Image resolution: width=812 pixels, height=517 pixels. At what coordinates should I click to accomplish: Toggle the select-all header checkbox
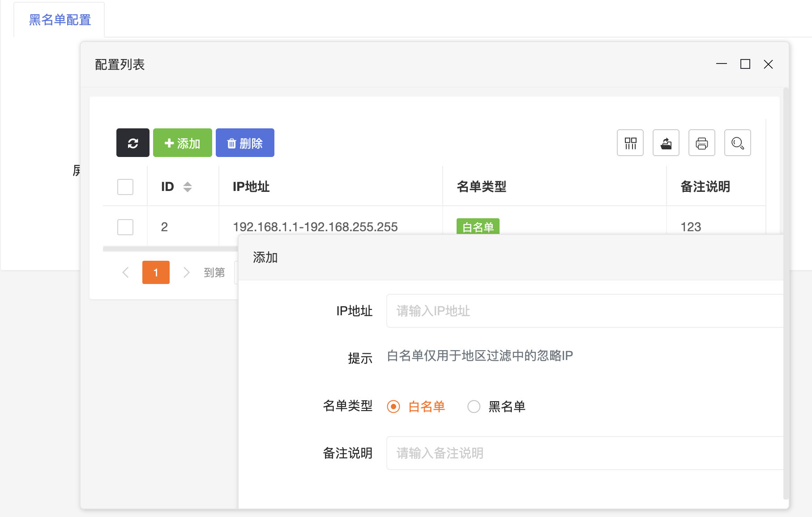click(x=125, y=187)
